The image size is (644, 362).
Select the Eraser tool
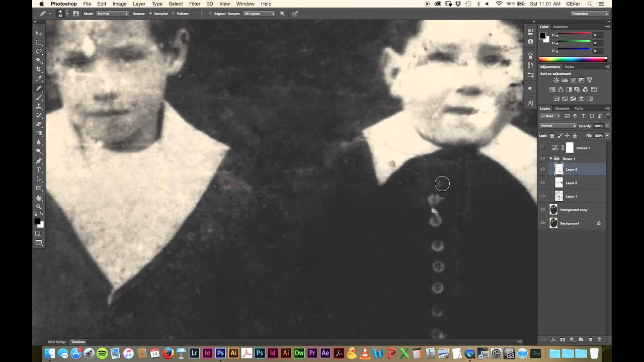coord(39,124)
